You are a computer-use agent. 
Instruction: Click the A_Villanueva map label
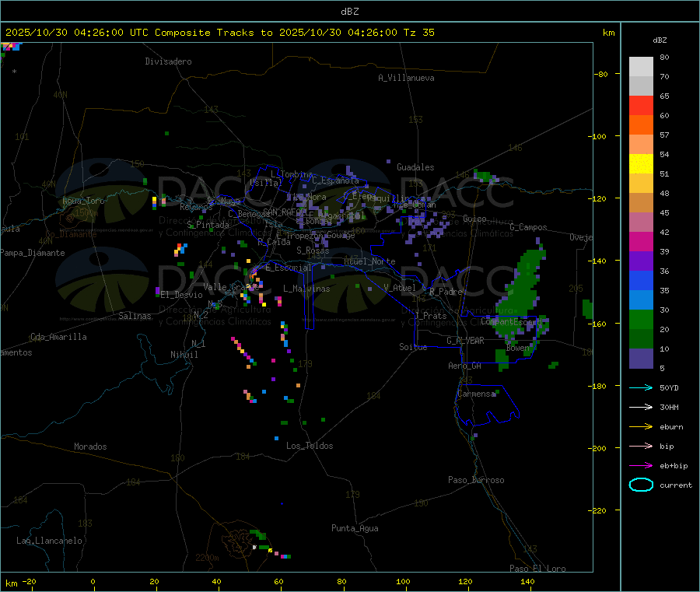406,78
